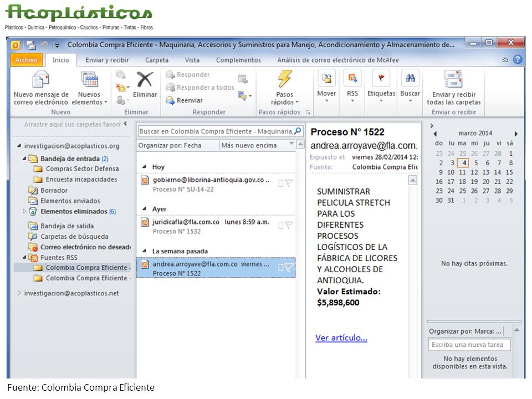Click the RSS ribbon icon
Image resolution: width=532 pixels, height=399 pixels.
pyautogui.click(x=352, y=78)
